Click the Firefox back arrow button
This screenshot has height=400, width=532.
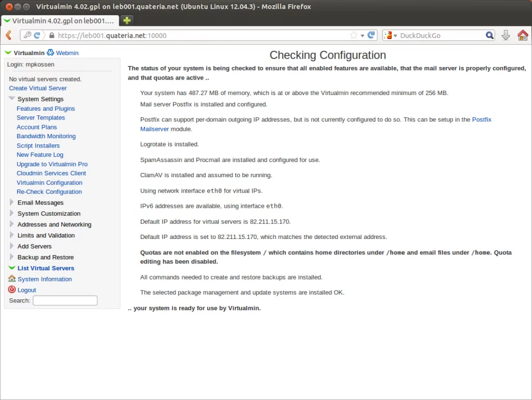9,35
